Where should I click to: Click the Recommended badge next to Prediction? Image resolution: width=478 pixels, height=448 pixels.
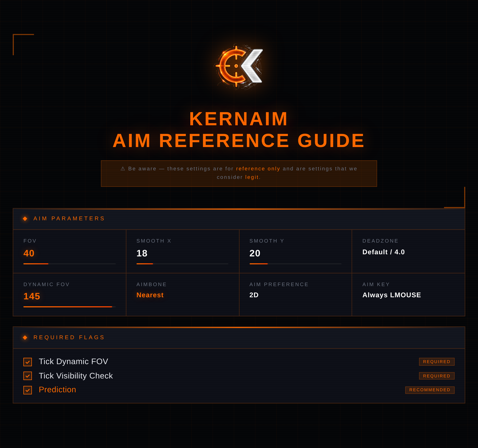[x=430, y=390]
